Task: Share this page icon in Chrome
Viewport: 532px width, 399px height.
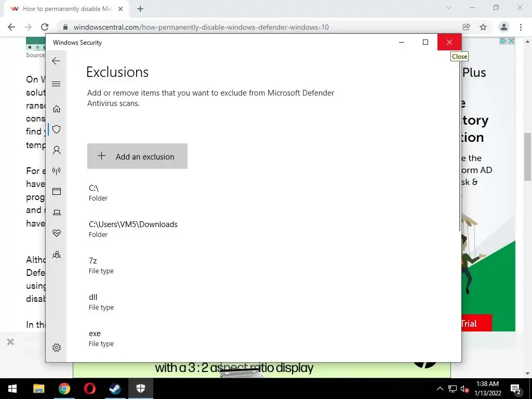Action: point(467,27)
